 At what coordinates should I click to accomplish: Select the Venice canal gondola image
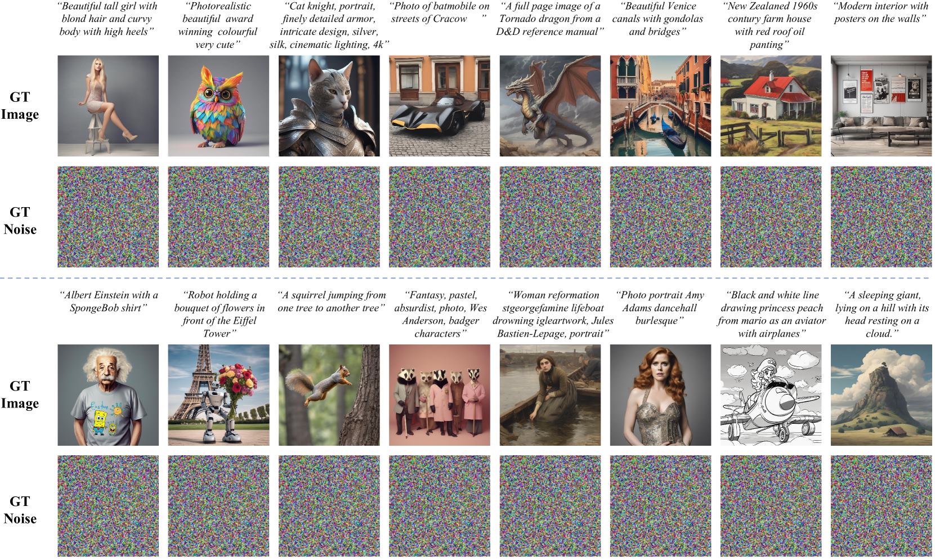(x=660, y=106)
